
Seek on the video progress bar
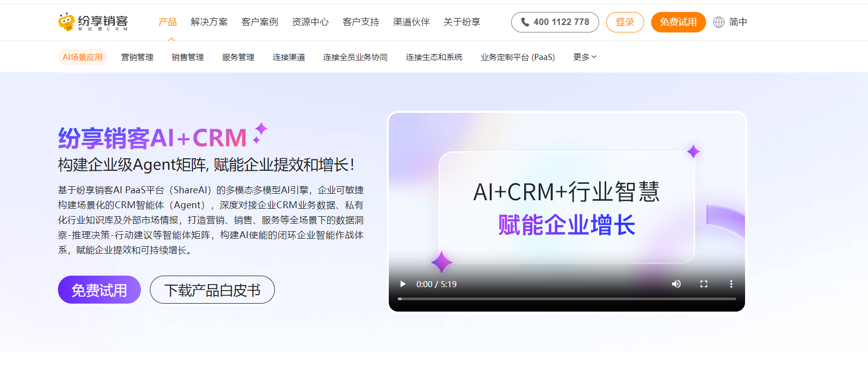[x=567, y=299]
